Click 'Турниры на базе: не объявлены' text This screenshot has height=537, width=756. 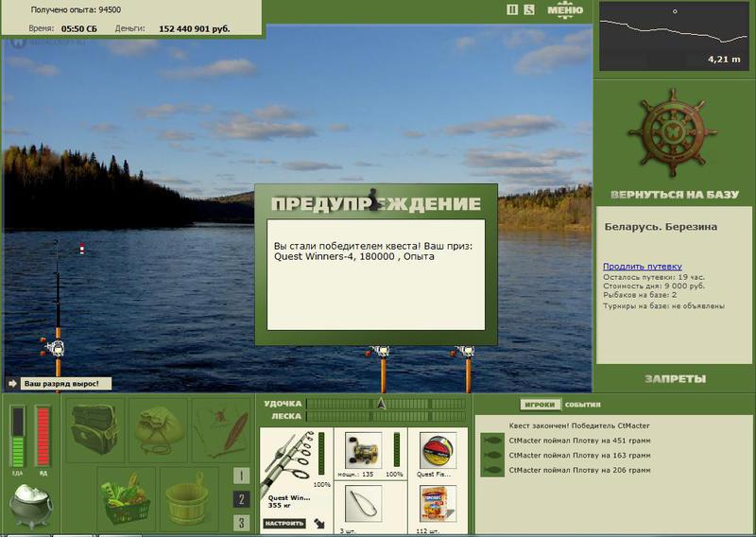pos(663,306)
